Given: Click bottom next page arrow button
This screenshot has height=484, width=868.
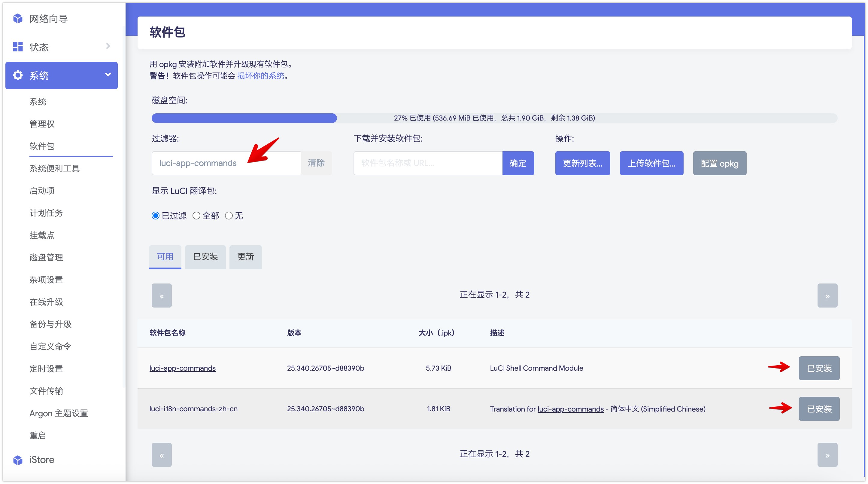Looking at the screenshot, I should (827, 455).
